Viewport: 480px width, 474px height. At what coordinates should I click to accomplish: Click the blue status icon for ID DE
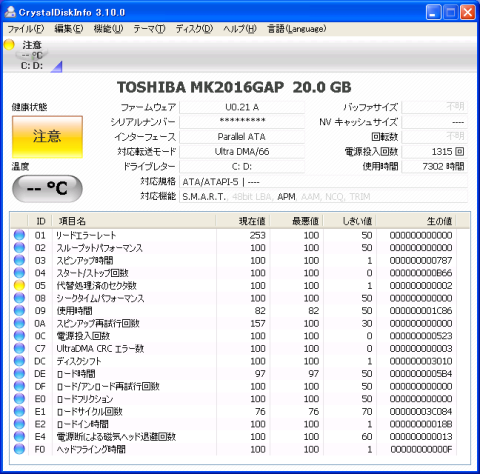tap(19, 373)
